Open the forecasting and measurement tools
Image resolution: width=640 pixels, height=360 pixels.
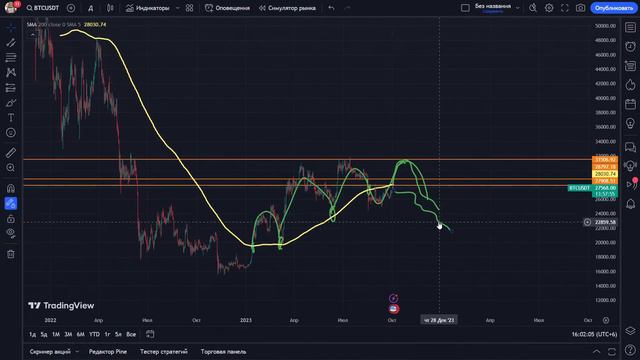pos(11,87)
